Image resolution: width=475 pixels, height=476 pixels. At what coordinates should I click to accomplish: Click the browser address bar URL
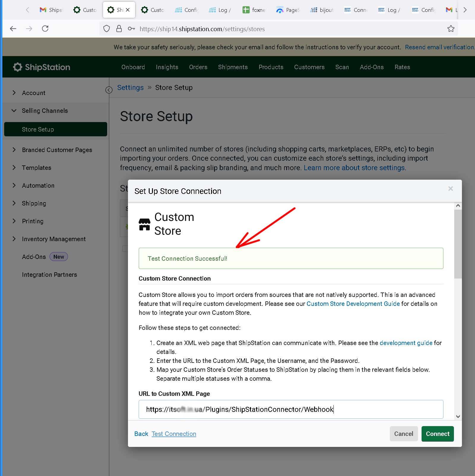tap(202, 29)
